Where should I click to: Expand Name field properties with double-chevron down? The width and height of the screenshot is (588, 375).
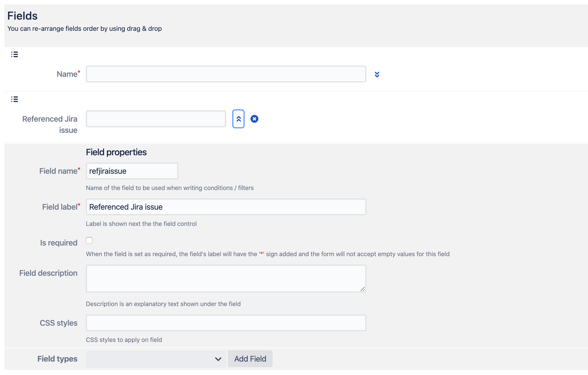(x=377, y=74)
